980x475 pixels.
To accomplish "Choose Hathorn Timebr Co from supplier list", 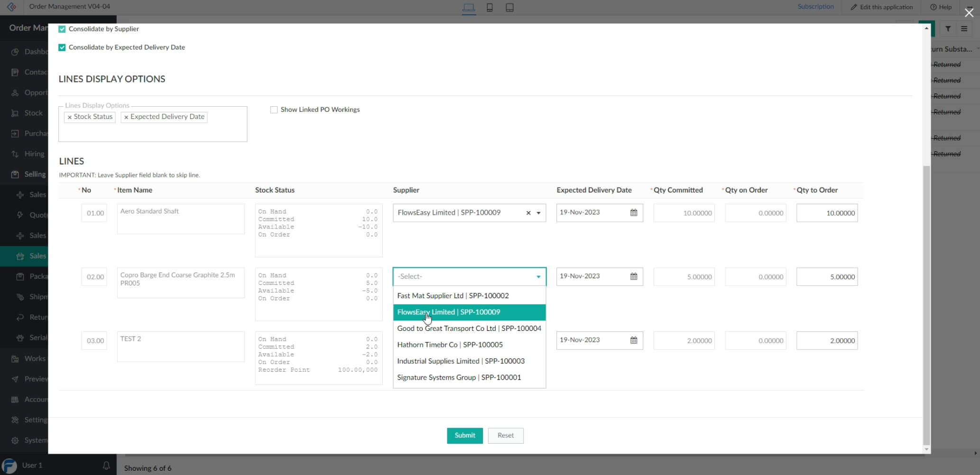I will tap(450, 345).
